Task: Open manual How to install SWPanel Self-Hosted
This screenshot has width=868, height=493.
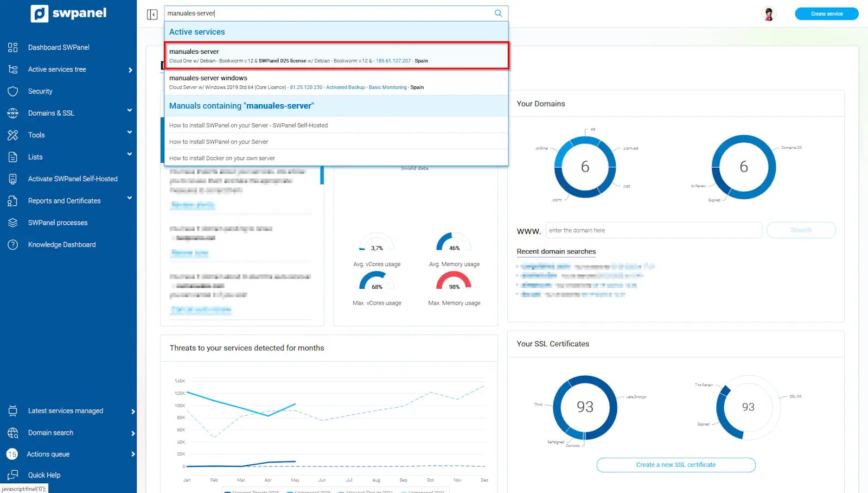Action: coord(336,125)
